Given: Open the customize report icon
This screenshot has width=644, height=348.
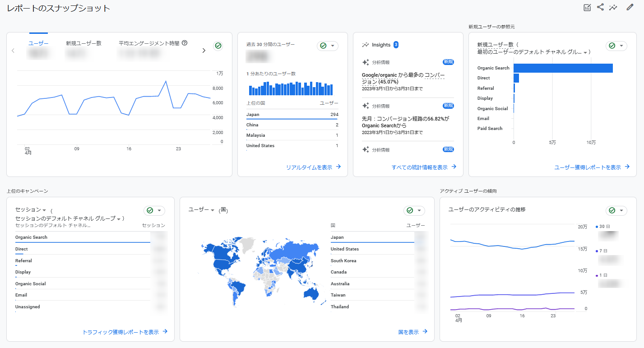Looking at the screenshot, I should (x=587, y=8).
